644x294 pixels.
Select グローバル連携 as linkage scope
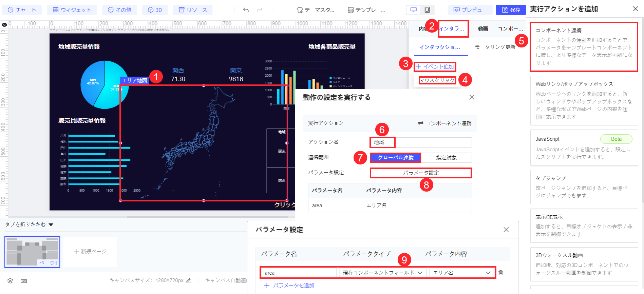pyautogui.click(x=396, y=158)
